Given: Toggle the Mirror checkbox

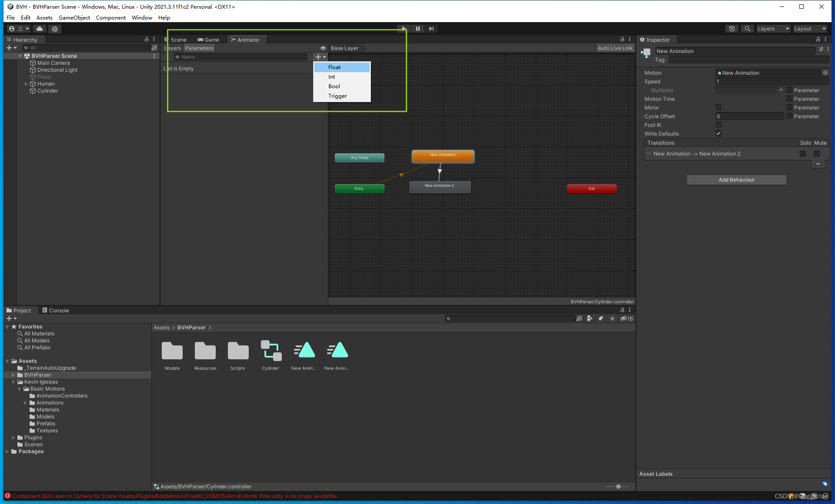Looking at the screenshot, I should pyautogui.click(x=718, y=107).
